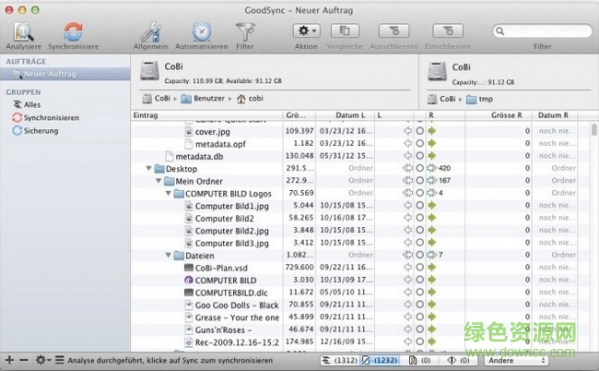Add new job with plus icon
Image resolution: width=599 pixels, height=371 pixels.
pos(10,360)
